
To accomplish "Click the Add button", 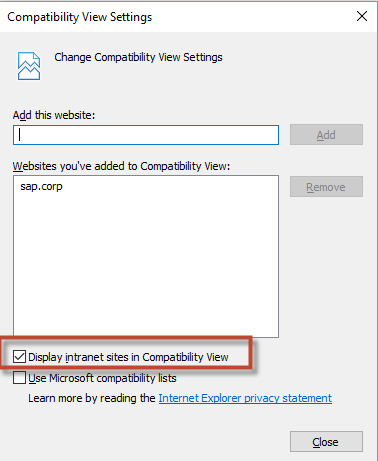I will click(326, 135).
